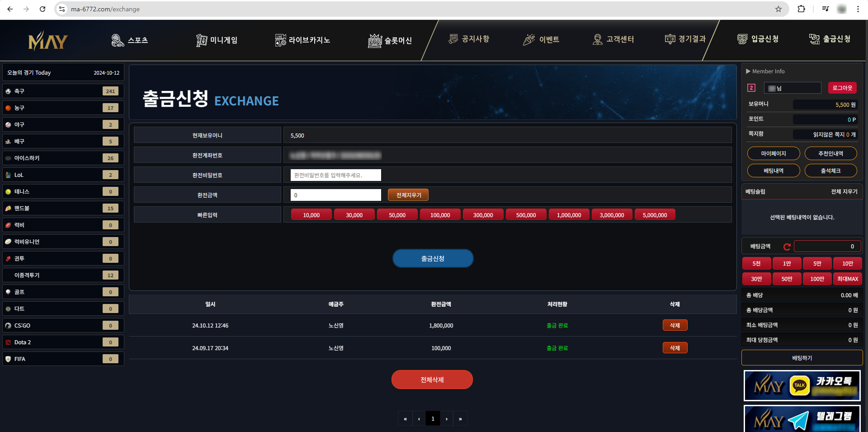The image size is (868, 432).
Task: Click the handball icon for 핸드볼
Action: click(x=8, y=209)
